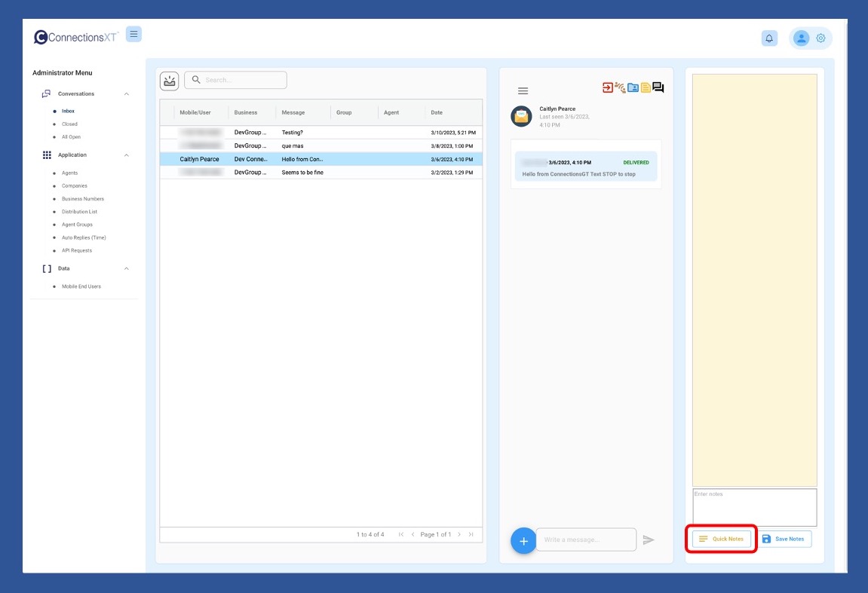868x593 pixels.
Task: Open the notifications bell
Action: click(x=769, y=38)
